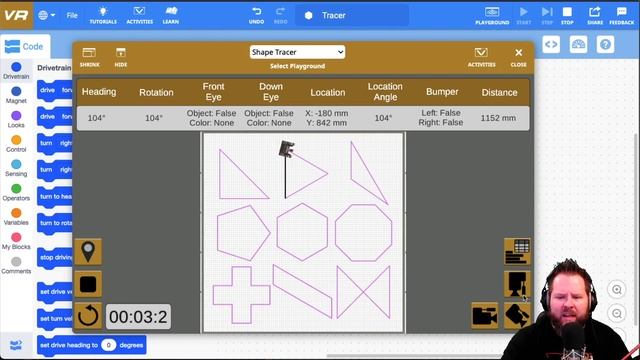
Task: Reset the playground with circular arrow
Action: click(x=88, y=316)
